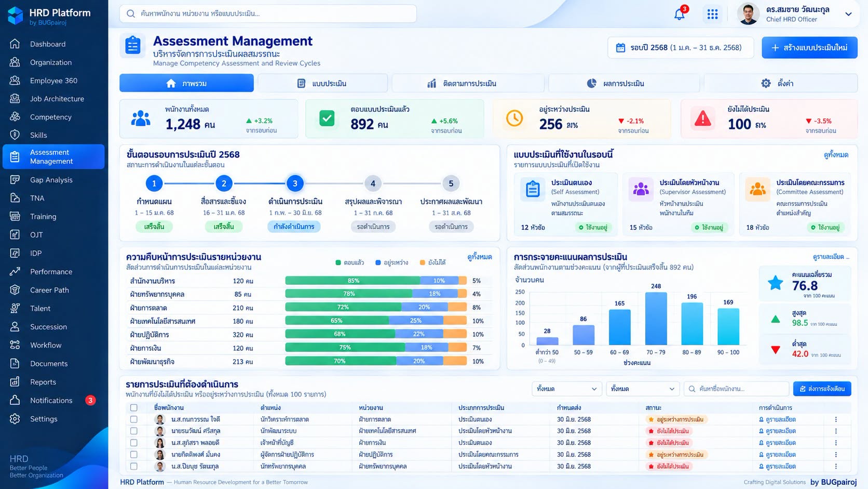Check the row for น.ส.กนกวรรณ ใจดี

point(134,419)
